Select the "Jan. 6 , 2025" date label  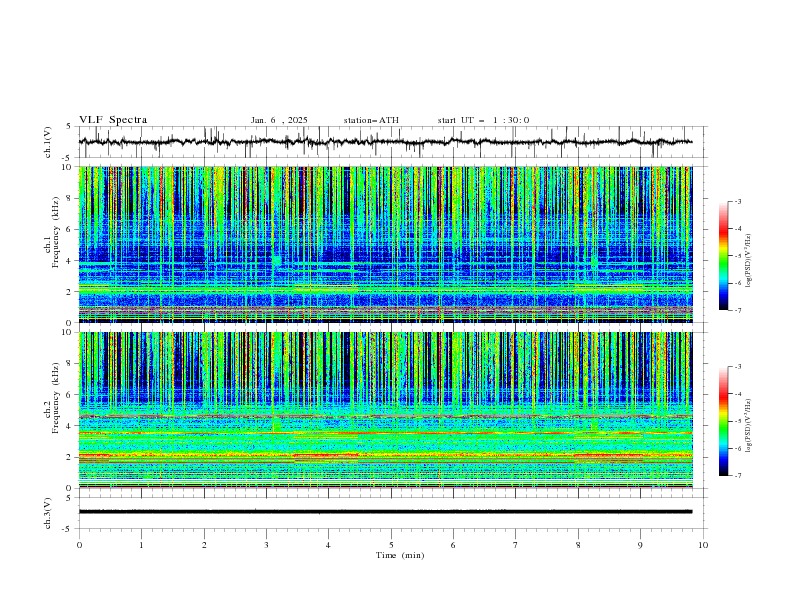279,120
